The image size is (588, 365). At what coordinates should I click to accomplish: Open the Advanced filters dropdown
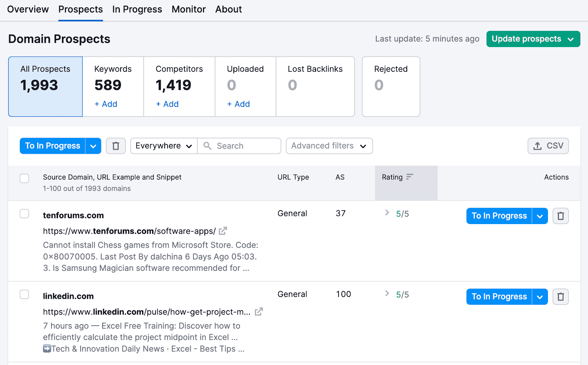click(x=329, y=146)
